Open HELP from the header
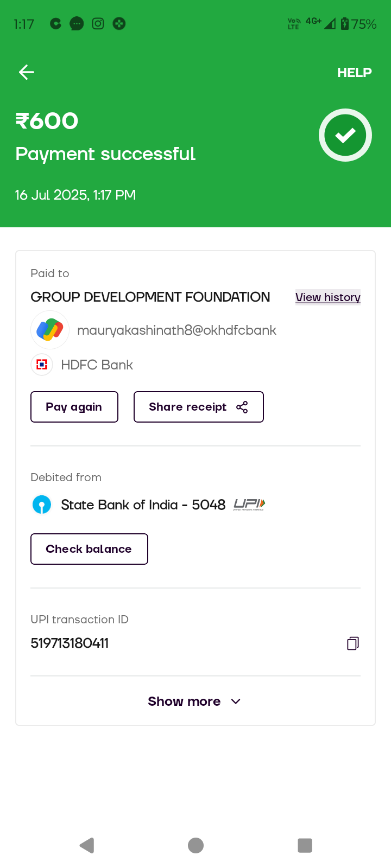Viewport: 391px width, 868px height. [x=354, y=73]
